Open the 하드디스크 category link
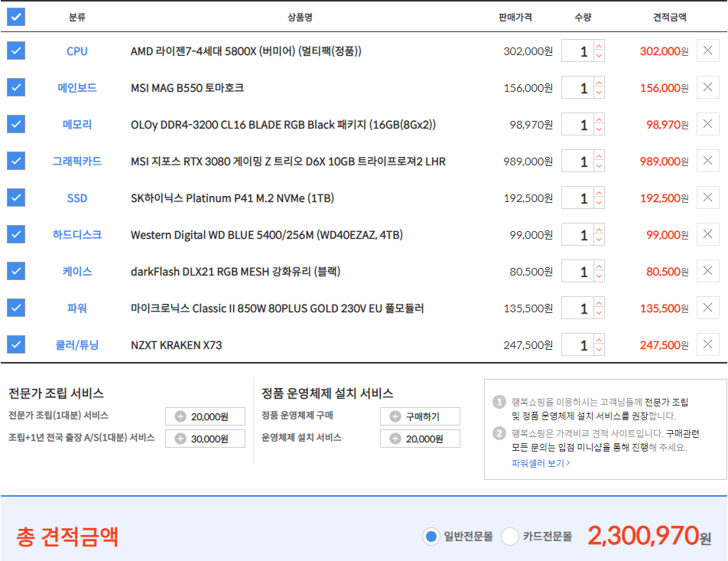The height and width of the screenshot is (561, 728). [77, 235]
